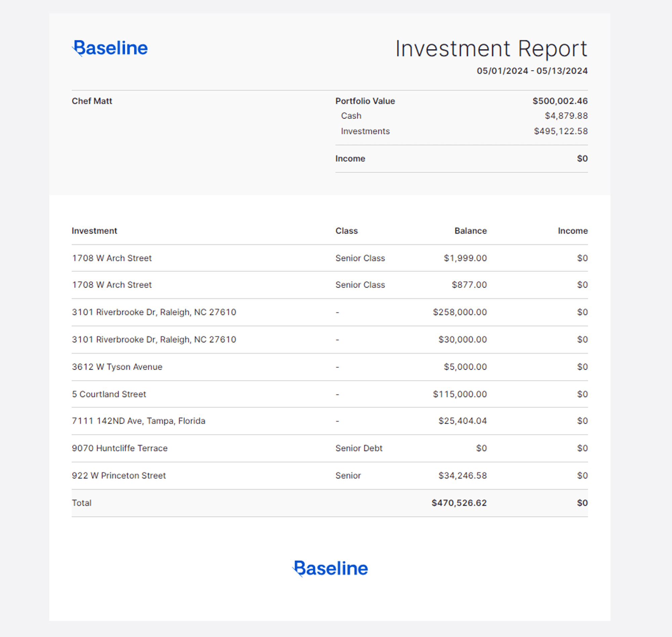Click the Cash value $4,879.88
The height and width of the screenshot is (637, 672).
[566, 116]
